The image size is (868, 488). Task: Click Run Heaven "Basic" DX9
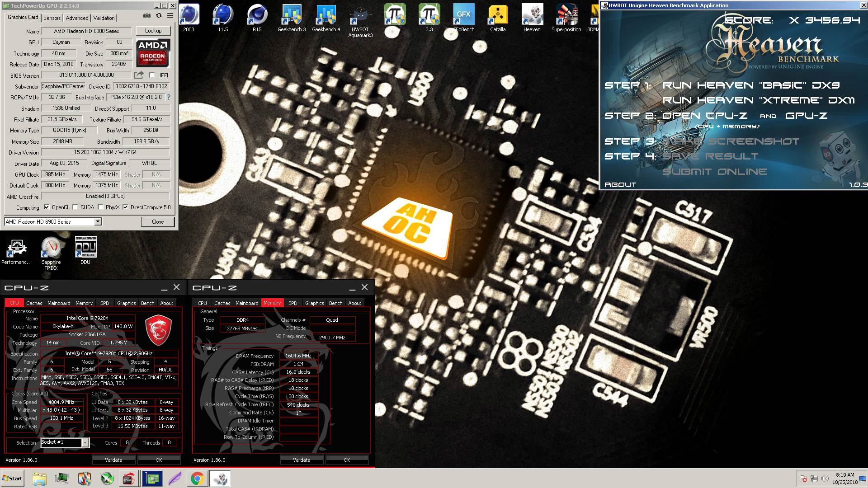[x=751, y=85]
